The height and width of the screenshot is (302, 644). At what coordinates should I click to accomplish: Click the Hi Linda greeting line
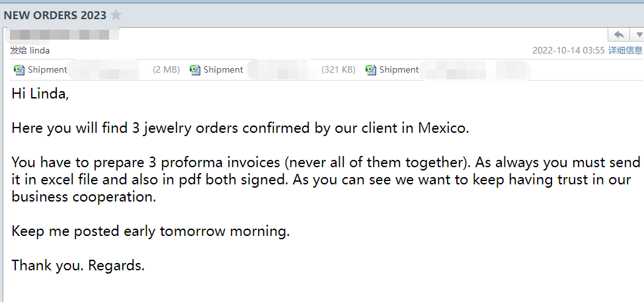click(40, 94)
